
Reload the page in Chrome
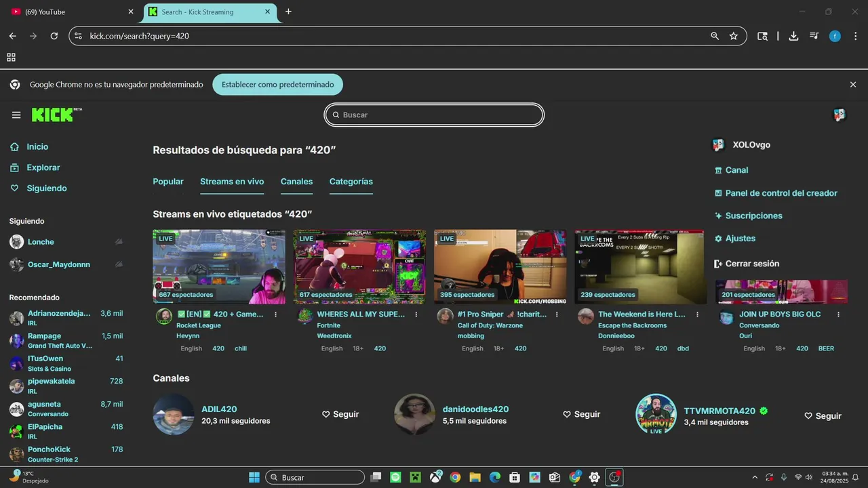coord(54,36)
